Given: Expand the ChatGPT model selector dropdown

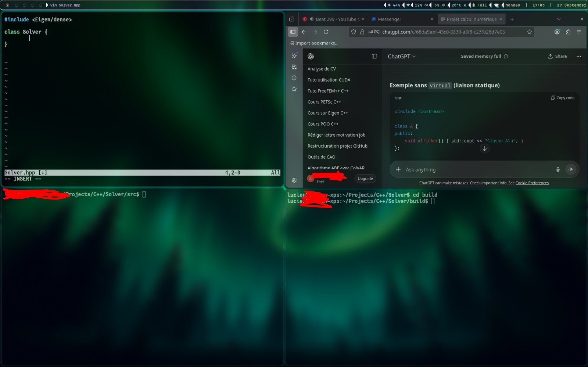Looking at the screenshot, I should [x=402, y=56].
